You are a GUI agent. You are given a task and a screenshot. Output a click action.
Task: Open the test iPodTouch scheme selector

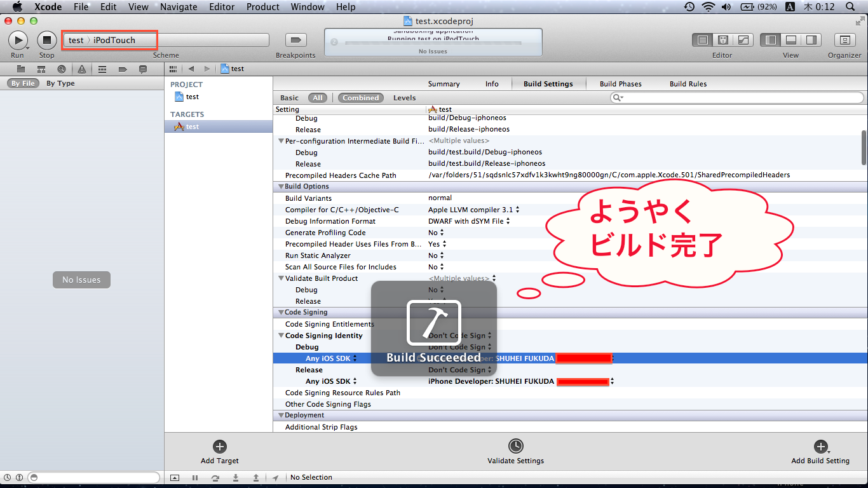109,40
